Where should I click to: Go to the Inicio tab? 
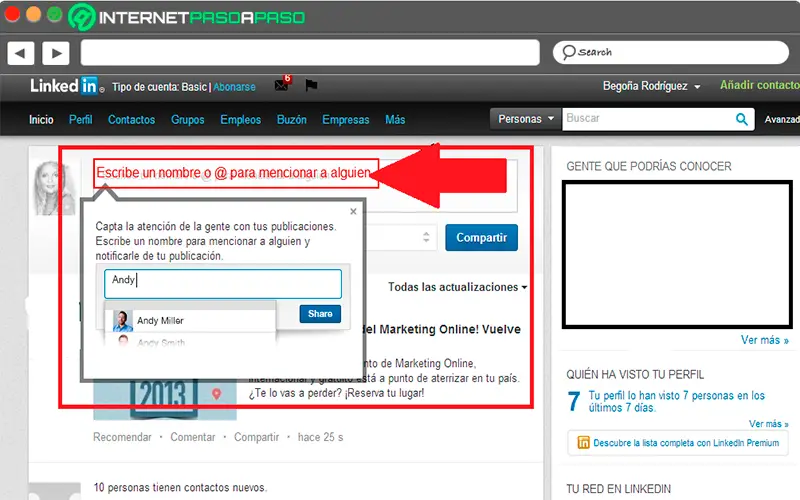pyautogui.click(x=41, y=119)
